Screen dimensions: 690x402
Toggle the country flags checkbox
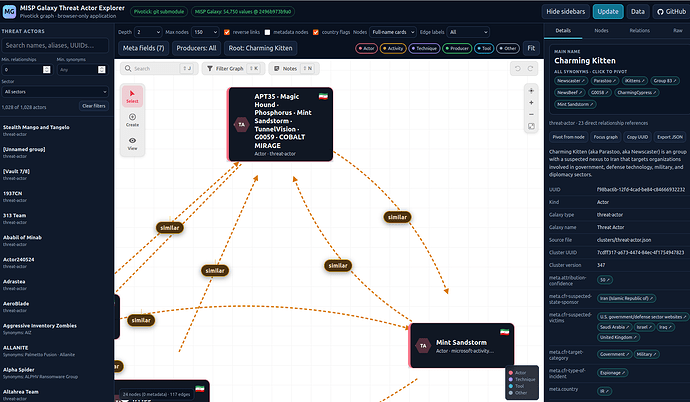coord(316,32)
